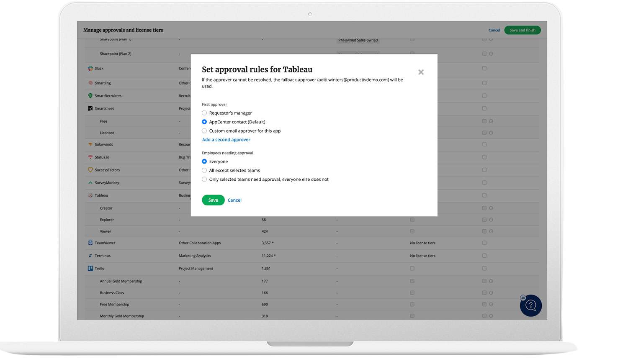
Task: Click the TeamViewer app icon
Action: pos(90,243)
